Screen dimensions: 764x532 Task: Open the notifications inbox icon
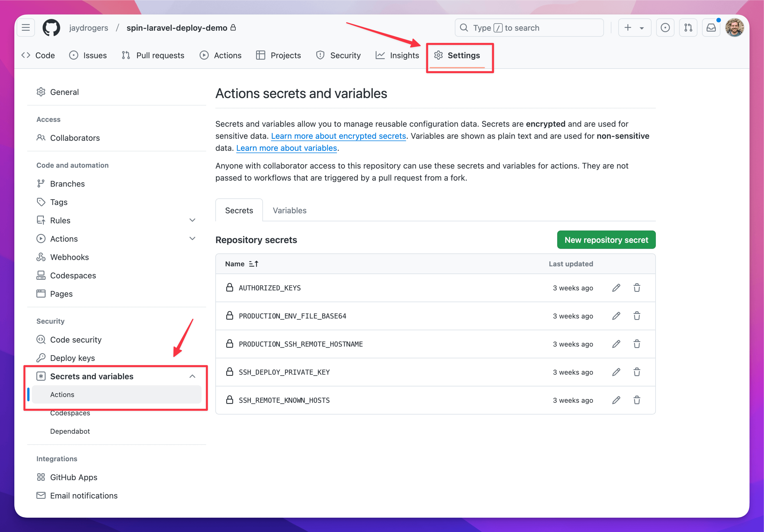pyautogui.click(x=711, y=28)
